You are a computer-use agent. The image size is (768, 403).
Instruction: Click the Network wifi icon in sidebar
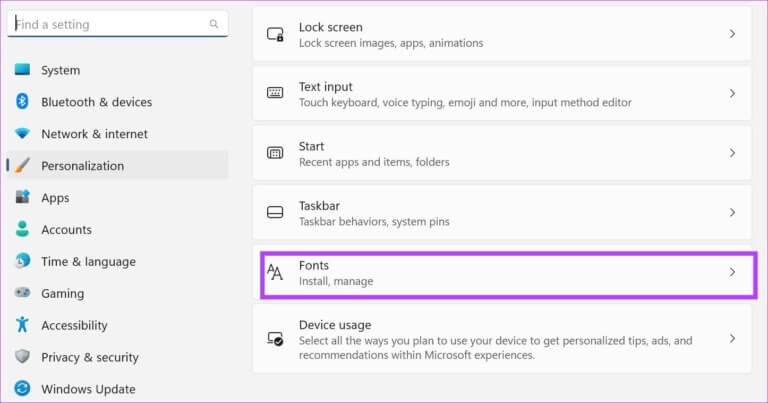click(22, 133)
